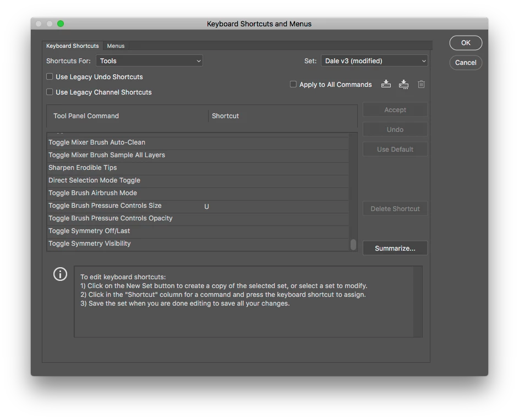Screen dimensions: 519x420
Task: Select Direct Selection Mode Toggle row
Action: coord(198,180)
